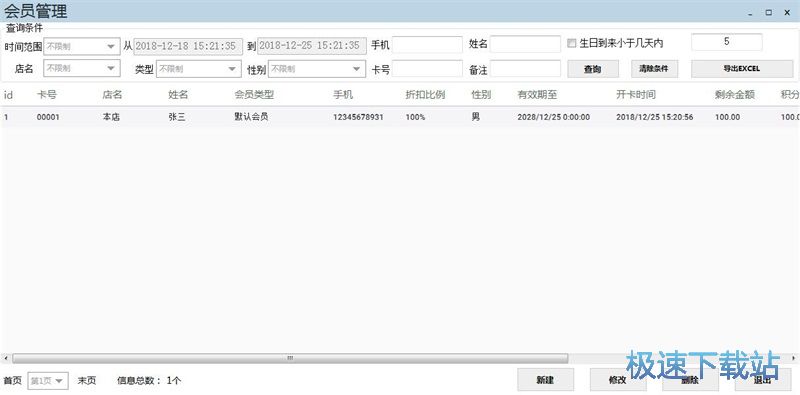Screen dimensions: 800x395
Task: Focus the 备注 search field
Action: click(526, 68)
